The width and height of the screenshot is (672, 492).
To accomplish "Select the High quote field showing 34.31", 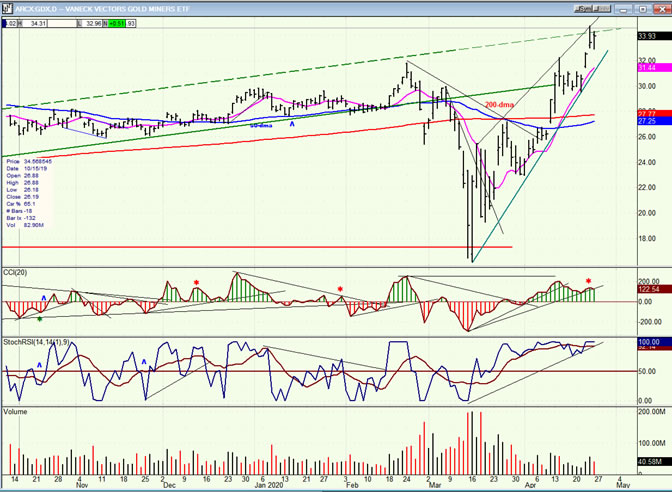I will click(x=35, y=24).
